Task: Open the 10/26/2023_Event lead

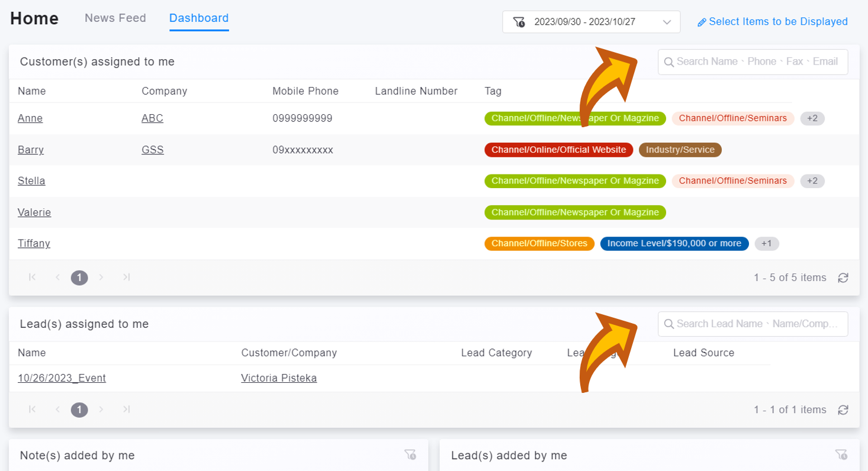Action: (x=62, y=378)
